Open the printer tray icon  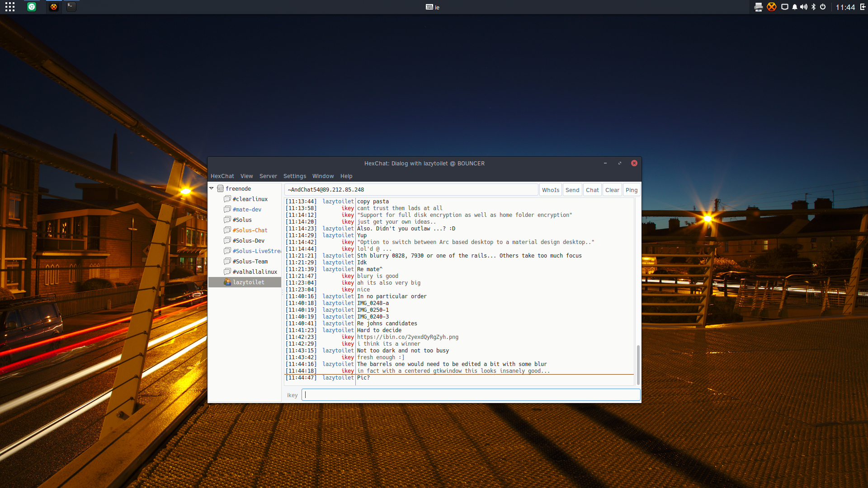tap(759, 7)
